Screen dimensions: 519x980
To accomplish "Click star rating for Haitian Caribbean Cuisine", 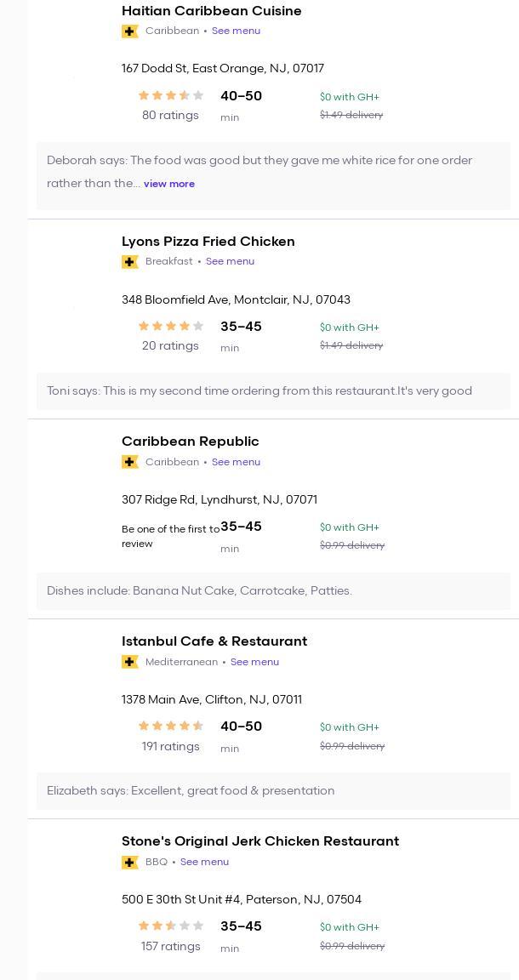I will coord(170,96).
